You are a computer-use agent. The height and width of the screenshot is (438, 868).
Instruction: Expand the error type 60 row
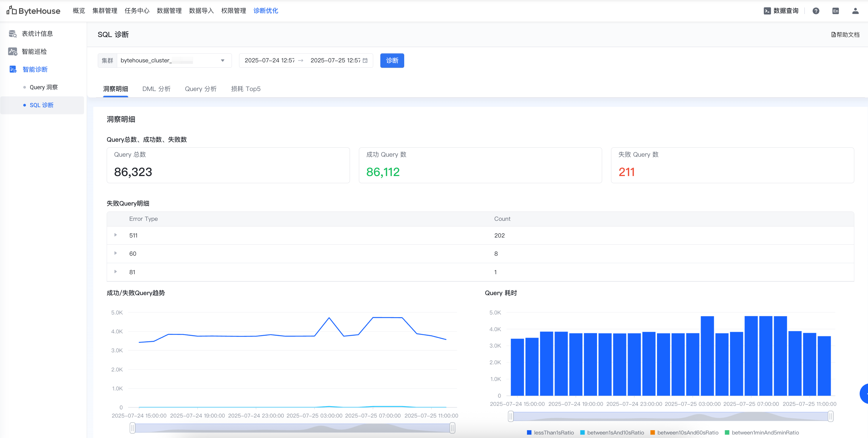click(x=116, y=253)
